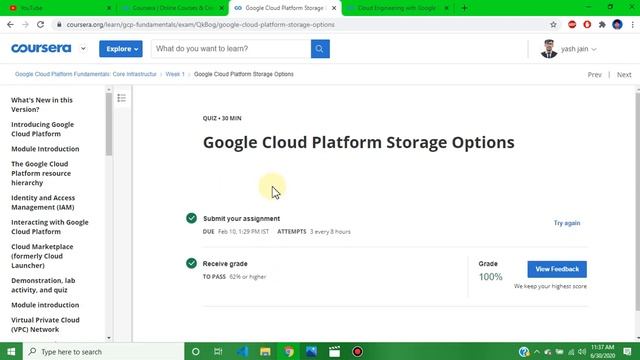Click the sidebar scrollbar thumb

[109, 124]
